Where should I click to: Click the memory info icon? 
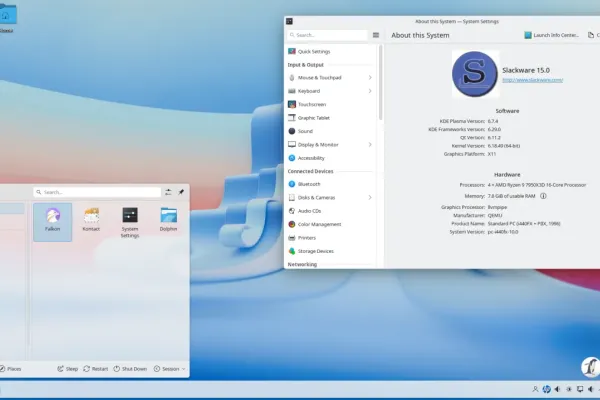(543, 196)
